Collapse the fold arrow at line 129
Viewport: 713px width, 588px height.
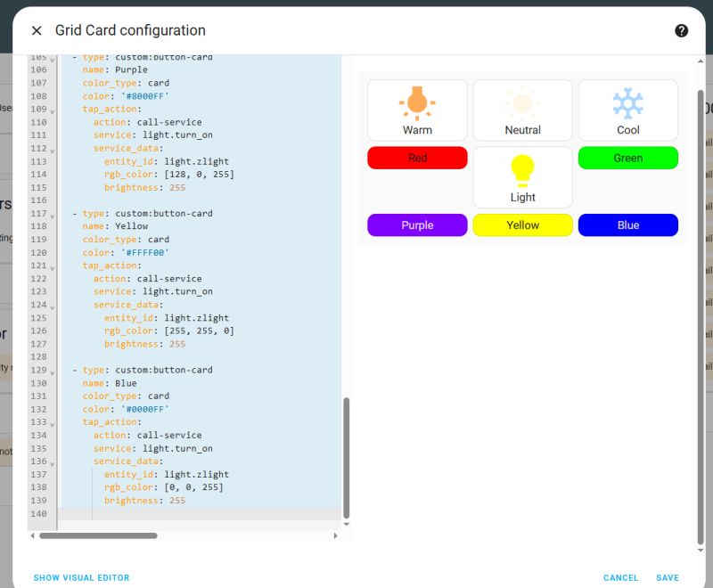[x=53, y=372]
